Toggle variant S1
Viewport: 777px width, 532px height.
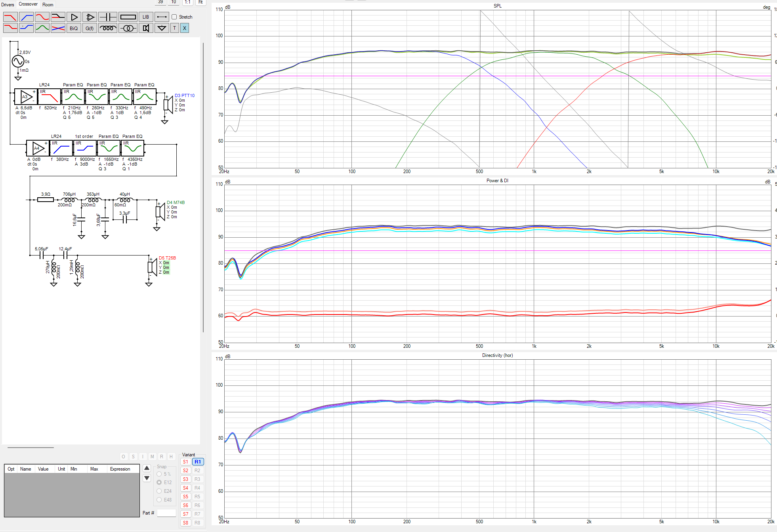coord(185,462)
